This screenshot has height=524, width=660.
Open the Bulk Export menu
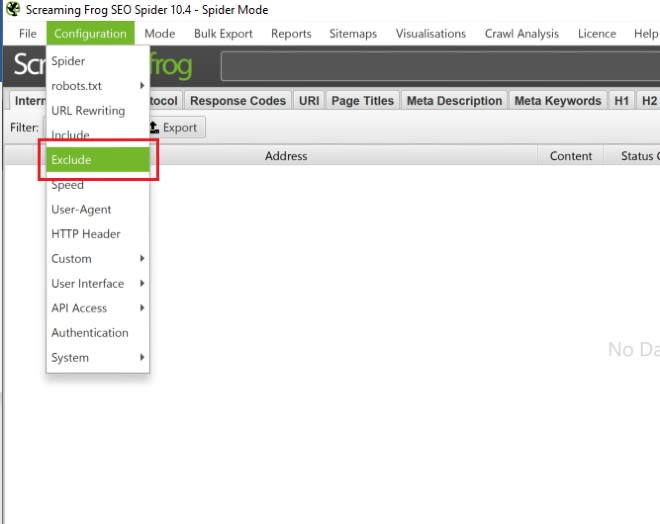point(223,33)
